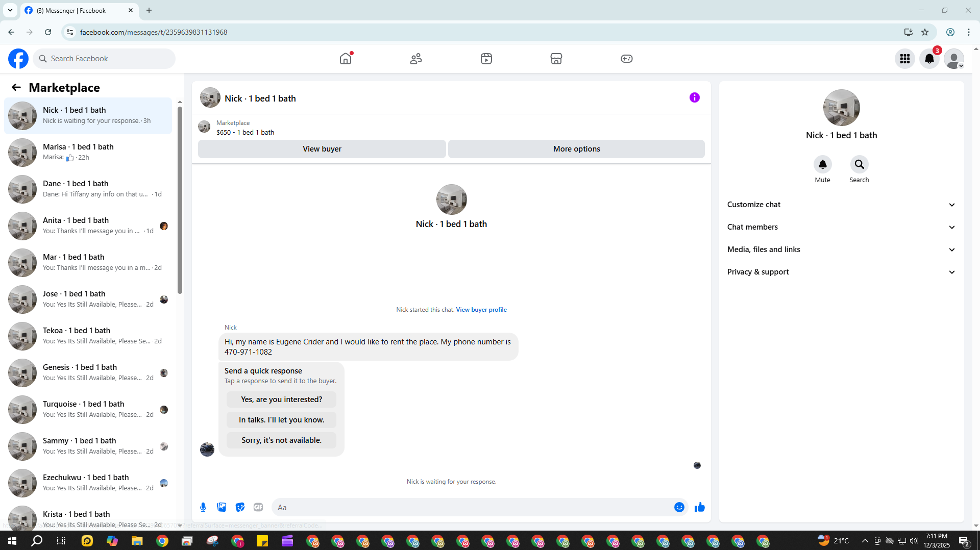
Task: Open the taskbar clock and calendar
Action: [937, 541]
